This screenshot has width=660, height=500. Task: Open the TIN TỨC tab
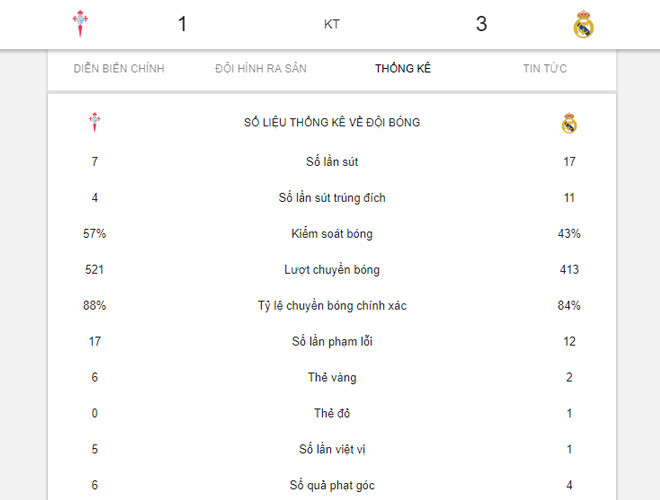pyautogui.click(x=545, y=69)
